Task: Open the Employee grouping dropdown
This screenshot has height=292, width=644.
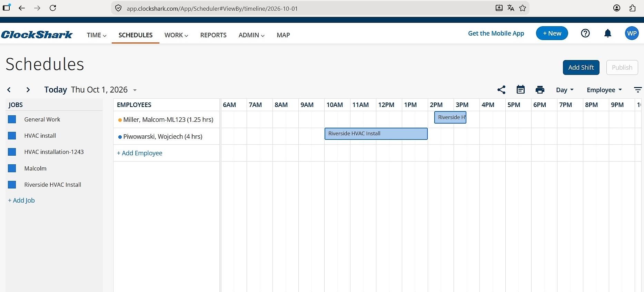Action: pyautogui.click(x=604, y=90)
